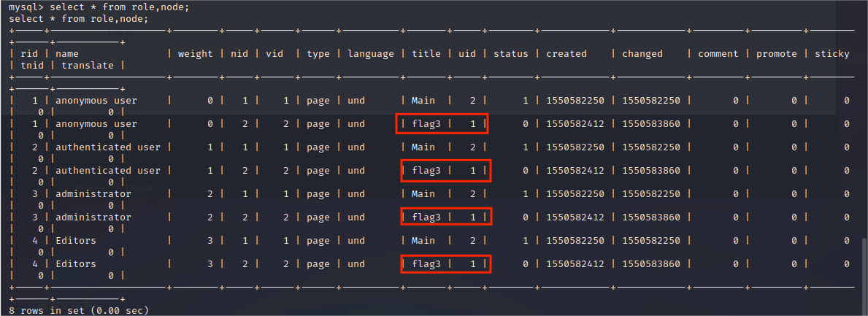Click 'administrator' in its flag3 row
This screenshot has width=868, height=316.
[x=93, y=217]
